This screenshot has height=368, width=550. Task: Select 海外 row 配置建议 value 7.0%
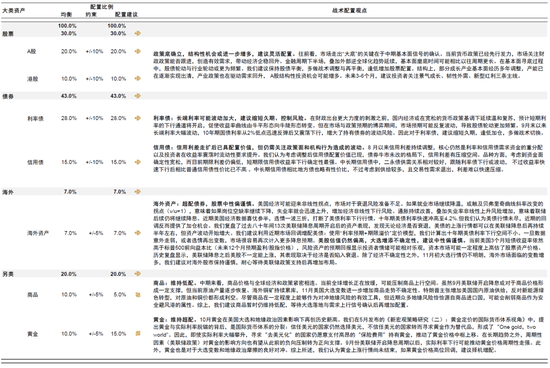[120, 192]
